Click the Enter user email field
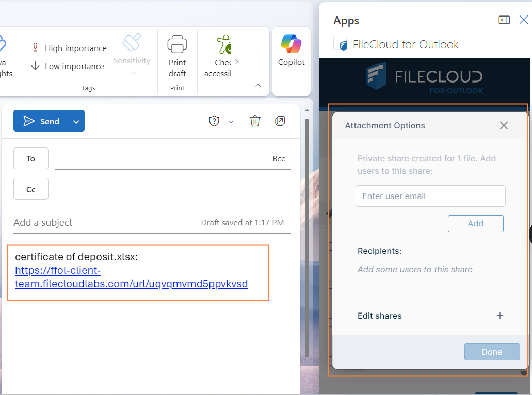The image size is (532, 395). [x=430, y=196]
